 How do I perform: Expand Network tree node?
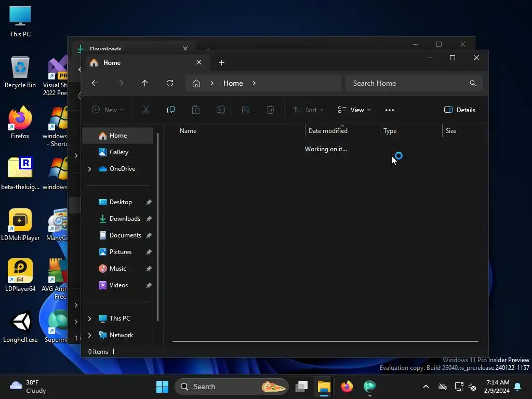pos(89,335)
